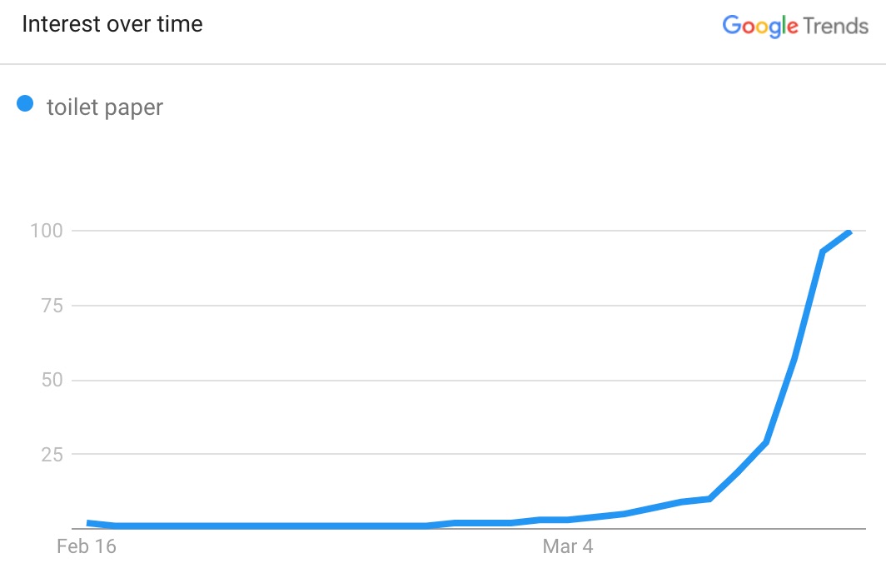This screenshot has height=588, width=886.
Task: Click the 100 y-axis label
Action: [x=47, y=231]
